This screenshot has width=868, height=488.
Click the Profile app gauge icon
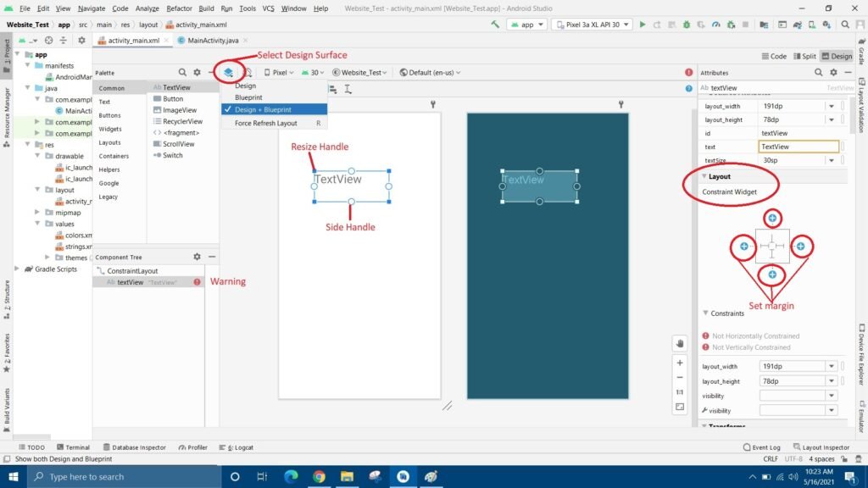pos(715,25)
